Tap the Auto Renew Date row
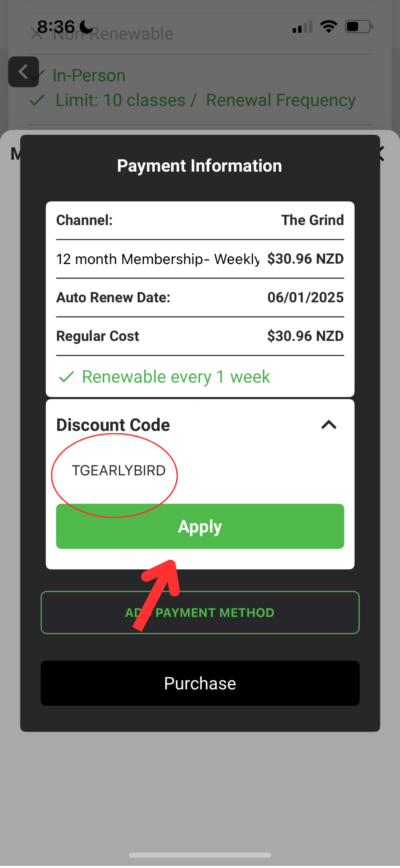 [200, 298]
